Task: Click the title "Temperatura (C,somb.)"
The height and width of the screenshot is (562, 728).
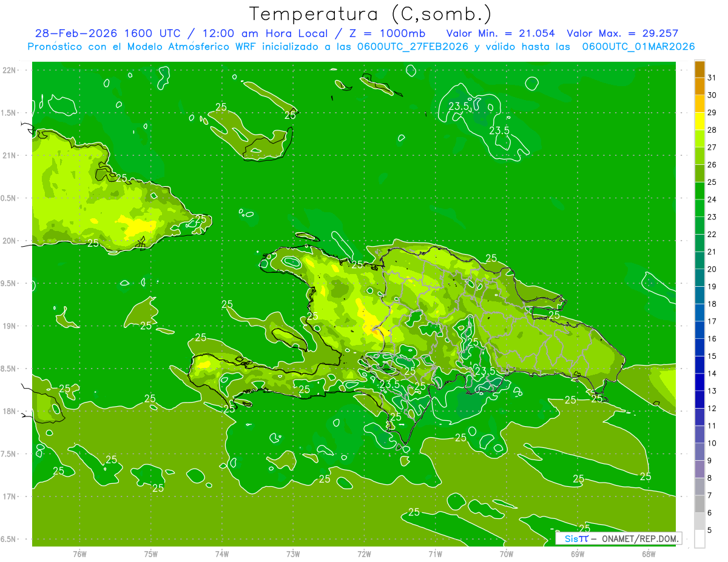Action: click(371, 14)
